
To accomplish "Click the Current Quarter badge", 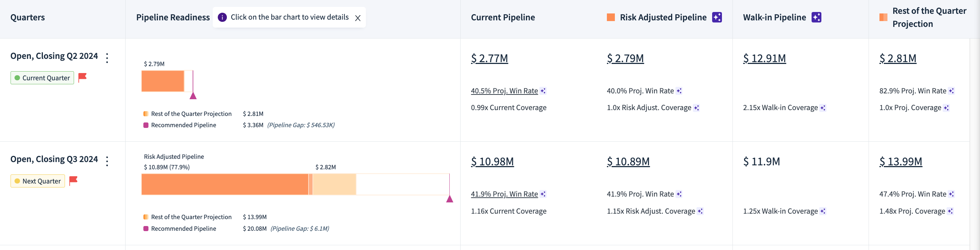I will 42,78.
